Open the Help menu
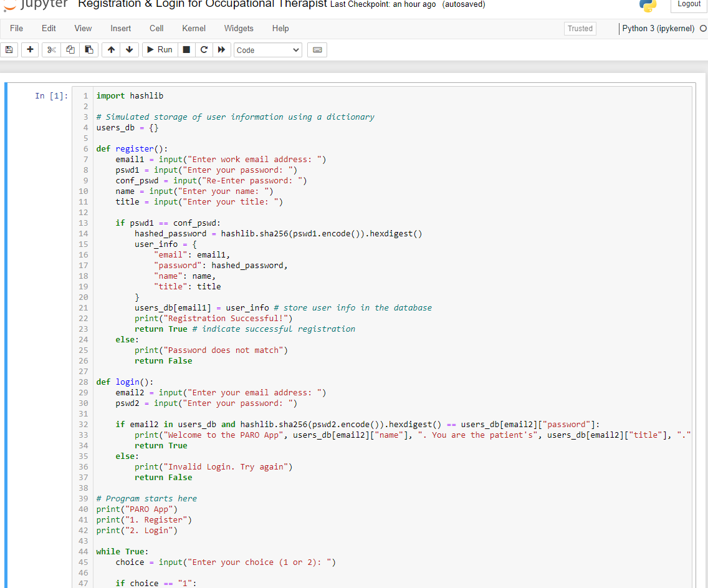 click(280, 29)
